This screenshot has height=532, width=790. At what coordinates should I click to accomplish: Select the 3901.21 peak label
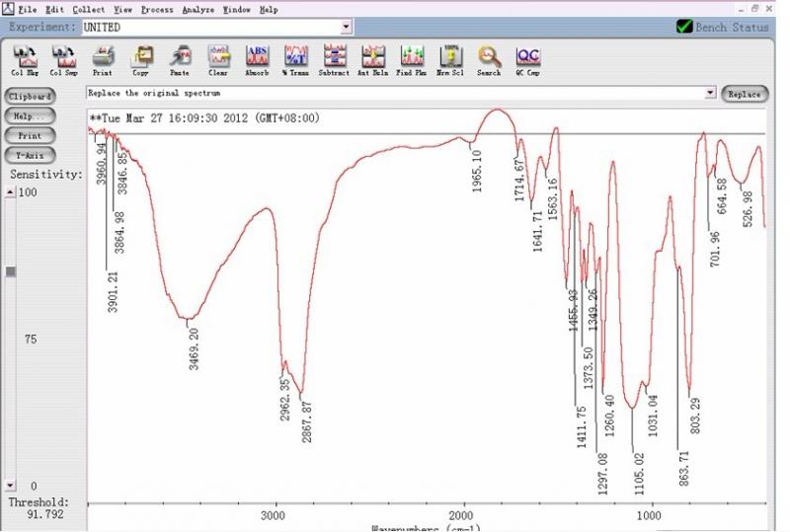click(113, 292)
